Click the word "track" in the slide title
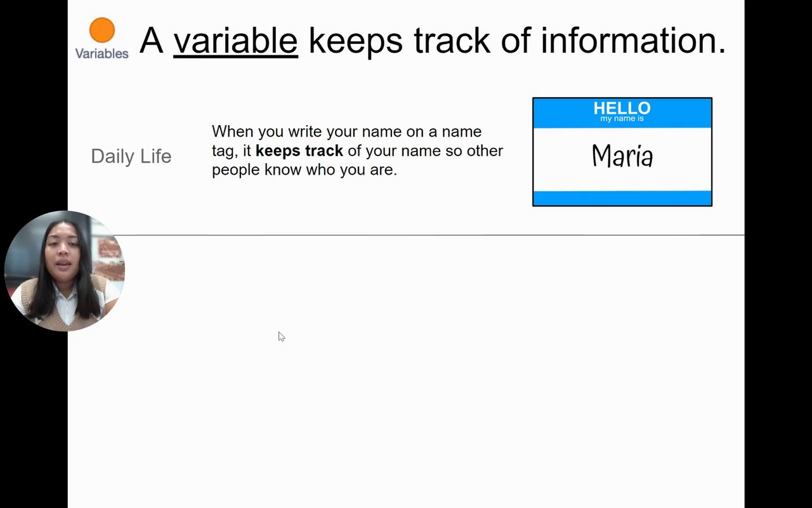 click(452, 41)
